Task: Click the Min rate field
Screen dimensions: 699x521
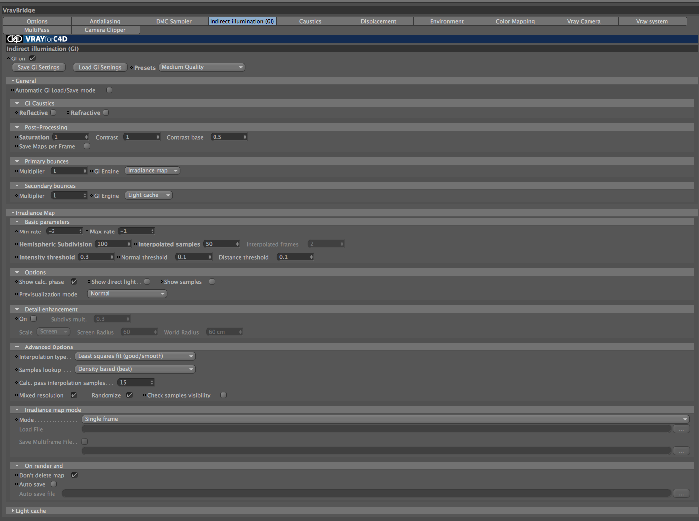Action: (64, 231)
